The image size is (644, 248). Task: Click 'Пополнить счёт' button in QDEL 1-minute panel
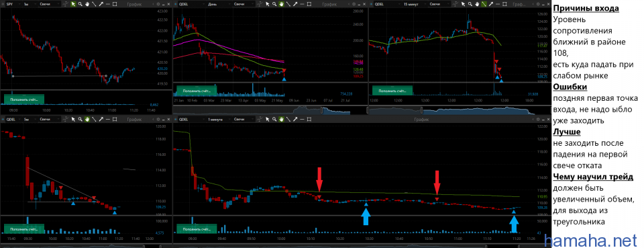(x=196, y=229)
